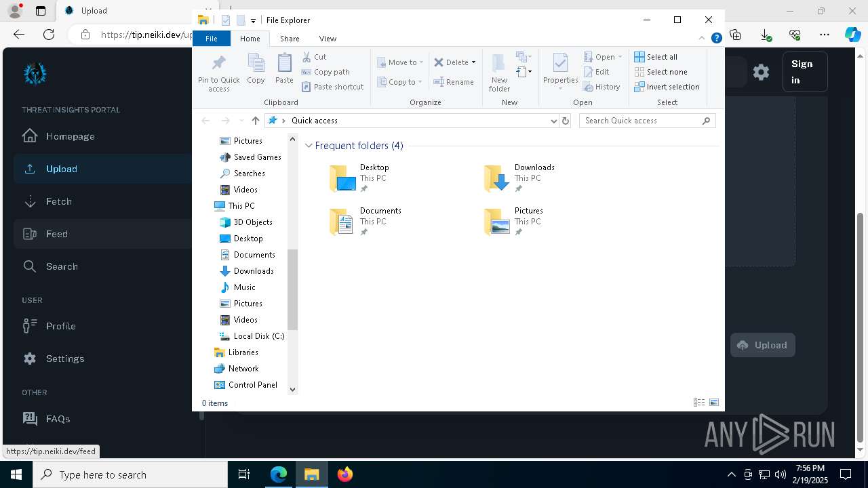Open the Delete dropdown arrow
The image size is (868, 488).
point(473,62)
